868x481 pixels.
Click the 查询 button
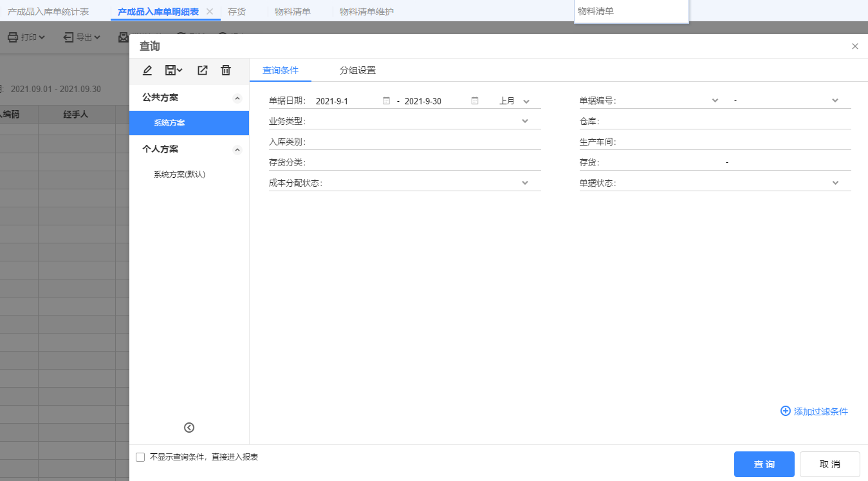(764, 464)
